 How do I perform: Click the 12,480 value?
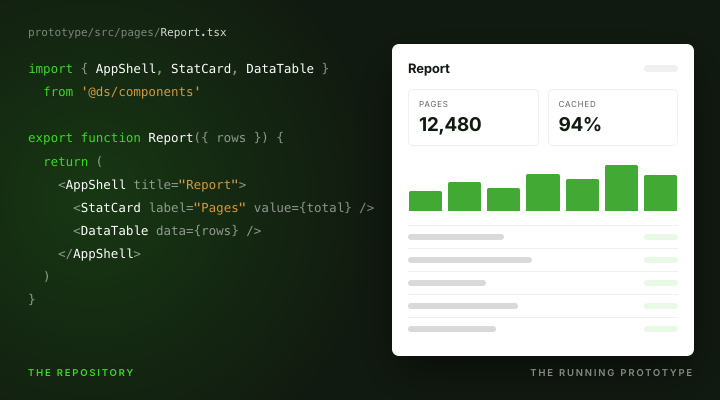tap(450, 124)
